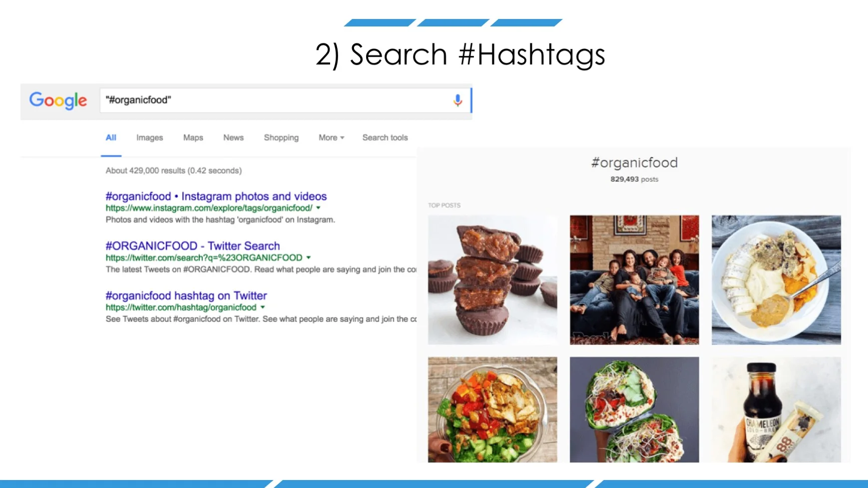Select the All search tab
This screenshot has width=868, height=488.
111,138
